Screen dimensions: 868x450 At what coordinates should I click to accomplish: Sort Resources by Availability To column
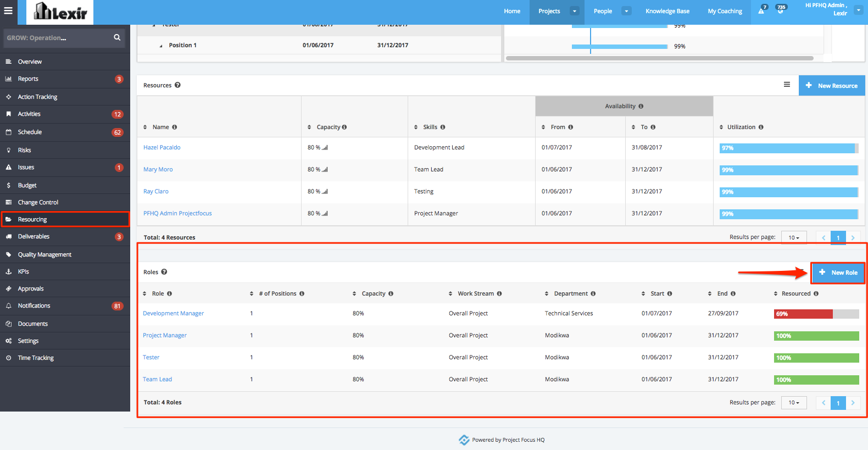pos(633,127)
